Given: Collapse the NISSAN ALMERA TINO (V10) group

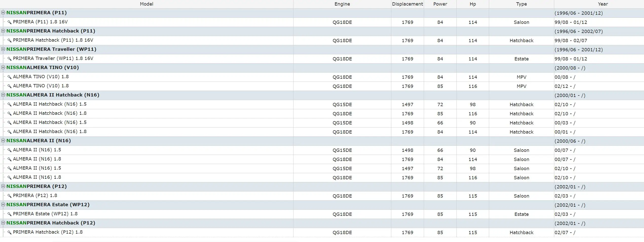Looking at the screenshot, I should [x=3, y=67].
